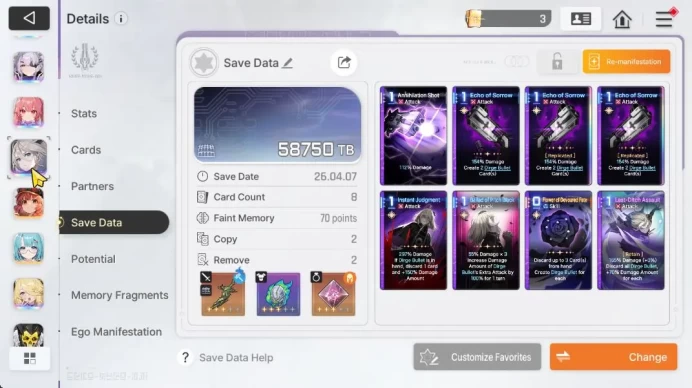Screen dimensions: 692x388
Task: Open the Partners menu
Action: click(x=92, y=186)
